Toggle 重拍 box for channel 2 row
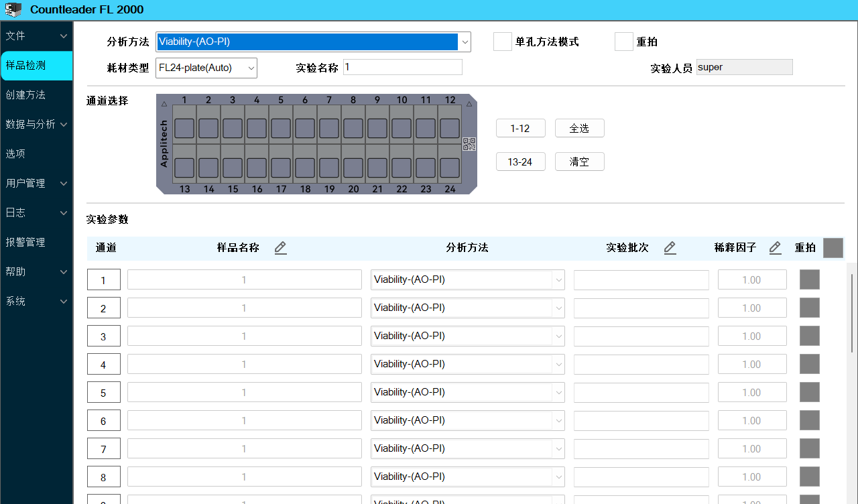Viewport: 858px width, 504px height. click(x=810, y=308)
